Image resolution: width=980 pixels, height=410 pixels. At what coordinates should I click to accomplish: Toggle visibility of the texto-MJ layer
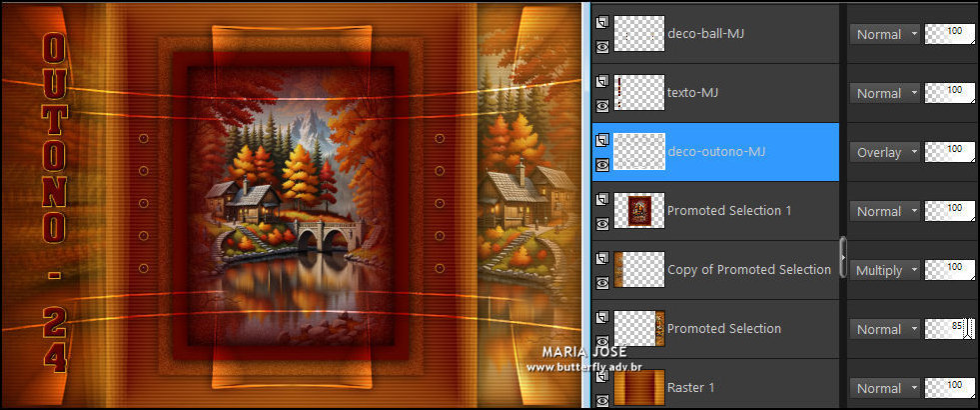[602, 105]
